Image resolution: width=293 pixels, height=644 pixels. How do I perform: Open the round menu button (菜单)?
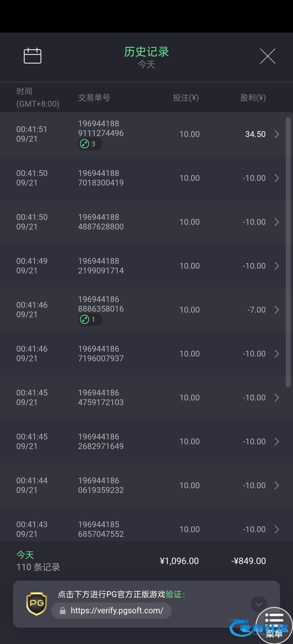point(274,625)
